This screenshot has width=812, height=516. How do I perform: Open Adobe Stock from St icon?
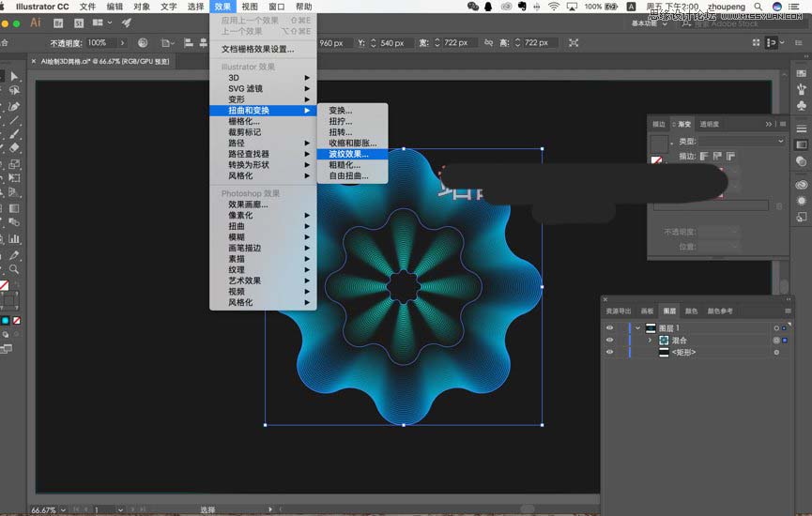tap(79, 23)
